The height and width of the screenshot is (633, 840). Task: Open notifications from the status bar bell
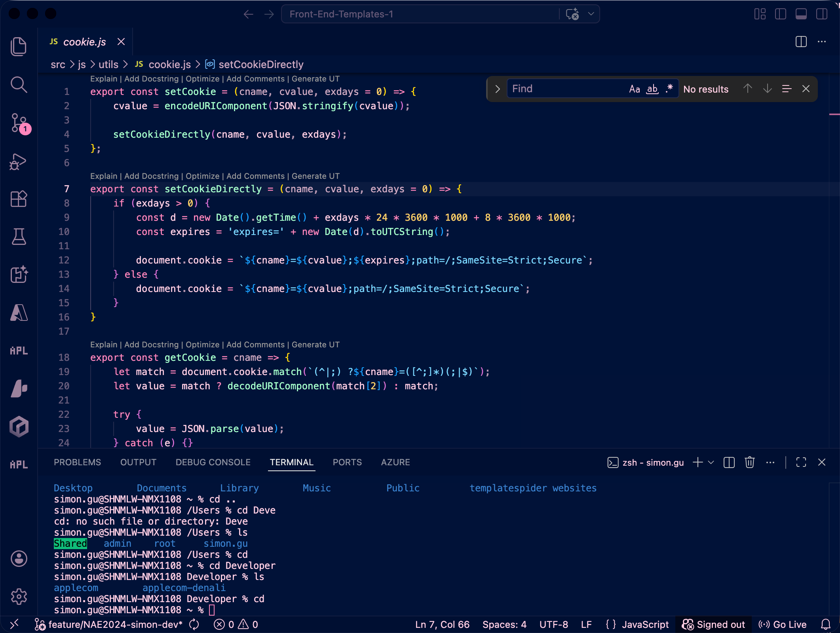pos(826,624)
